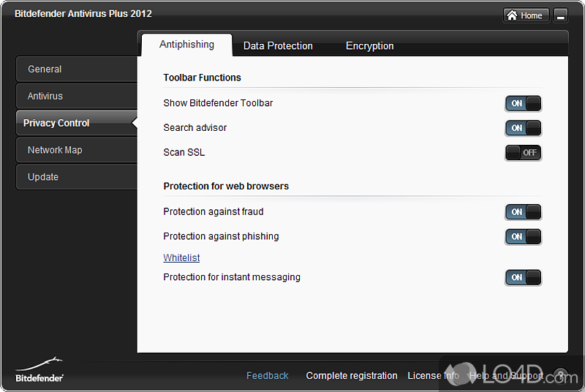Click the Home button
This screenshot has width=585, height=392.
click(526, 15)
